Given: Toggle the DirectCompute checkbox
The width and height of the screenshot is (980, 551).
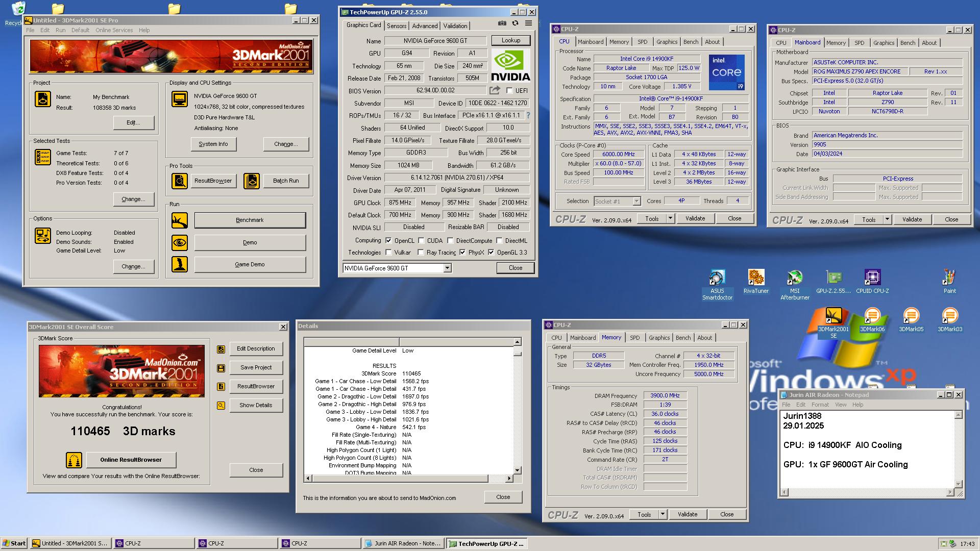Looking at the screenshot, I should [450, 241].
